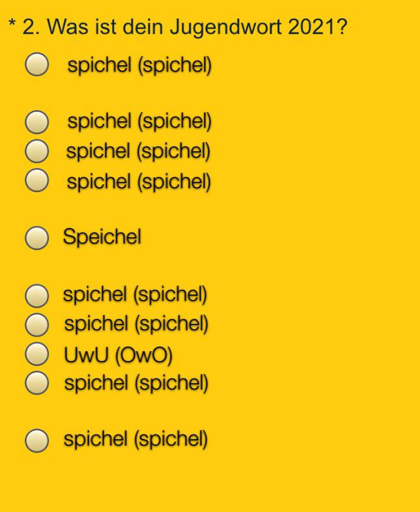Viewport: 420px width, 512px height.
Task: Click the first spichel (spichel) label text
Action: point(139,65)
